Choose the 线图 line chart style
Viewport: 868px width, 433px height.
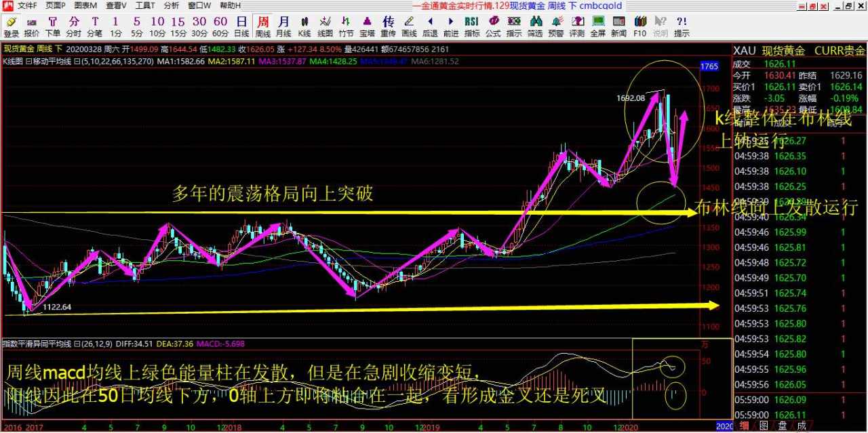(325, 26)
